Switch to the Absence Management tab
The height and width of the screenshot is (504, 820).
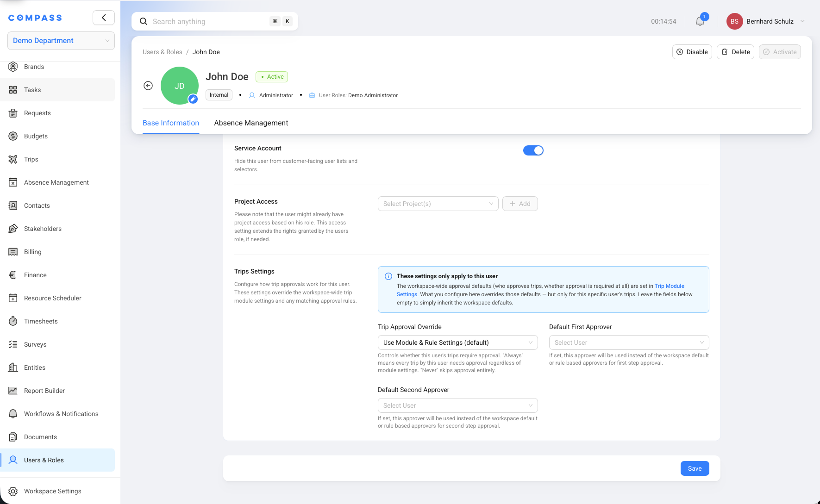pos(251,123)
